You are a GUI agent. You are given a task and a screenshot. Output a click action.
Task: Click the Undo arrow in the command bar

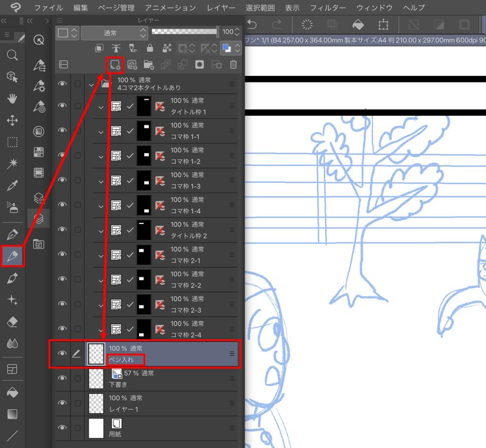coord(252,24)
